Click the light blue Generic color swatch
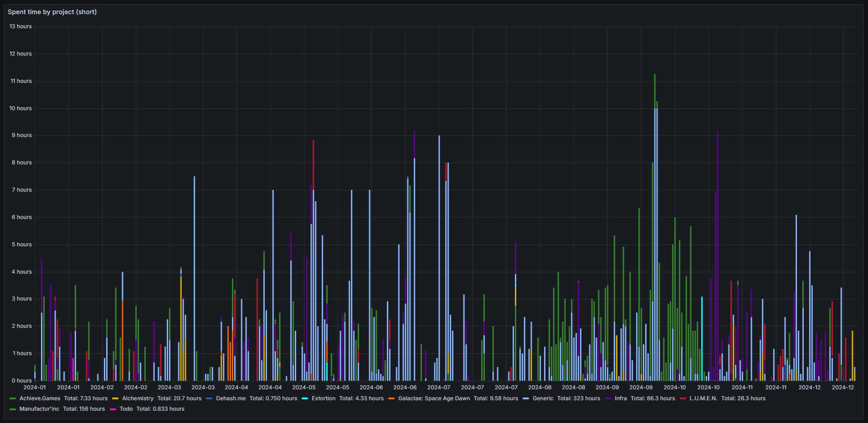The height and width of the screenshot is (423, 868). [526, 398]
